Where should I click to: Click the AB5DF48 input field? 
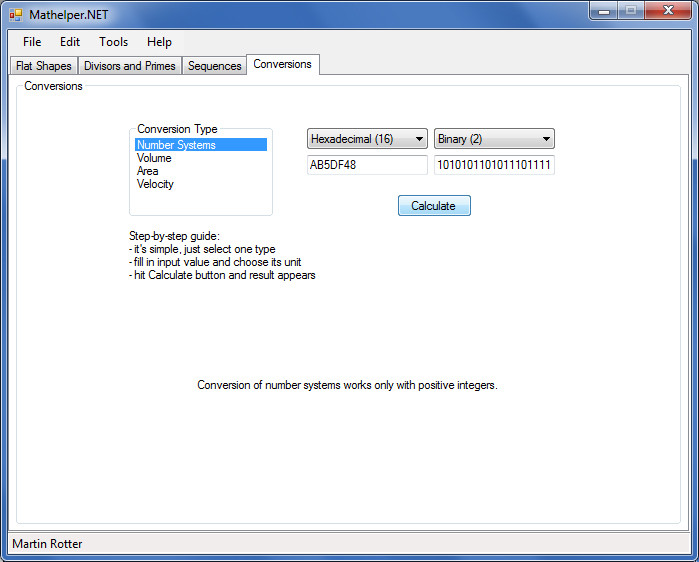click(367, 165)
